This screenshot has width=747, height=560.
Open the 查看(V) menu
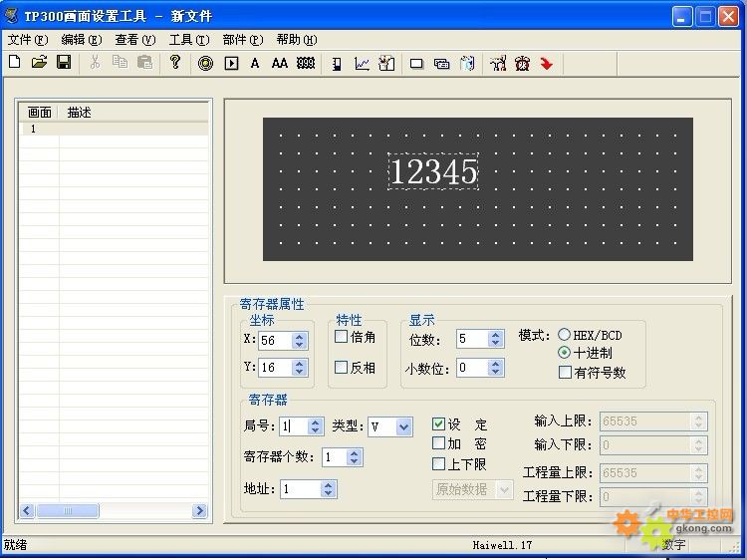(x=135, y=40)
